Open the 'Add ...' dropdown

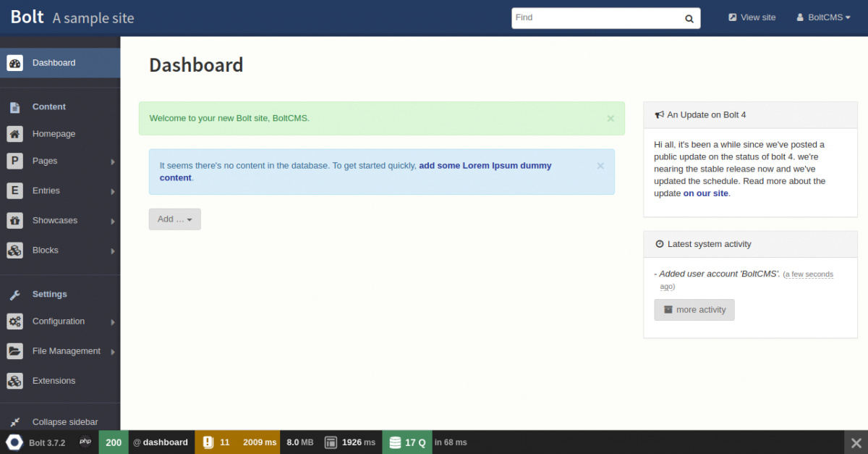pos(174,219)
